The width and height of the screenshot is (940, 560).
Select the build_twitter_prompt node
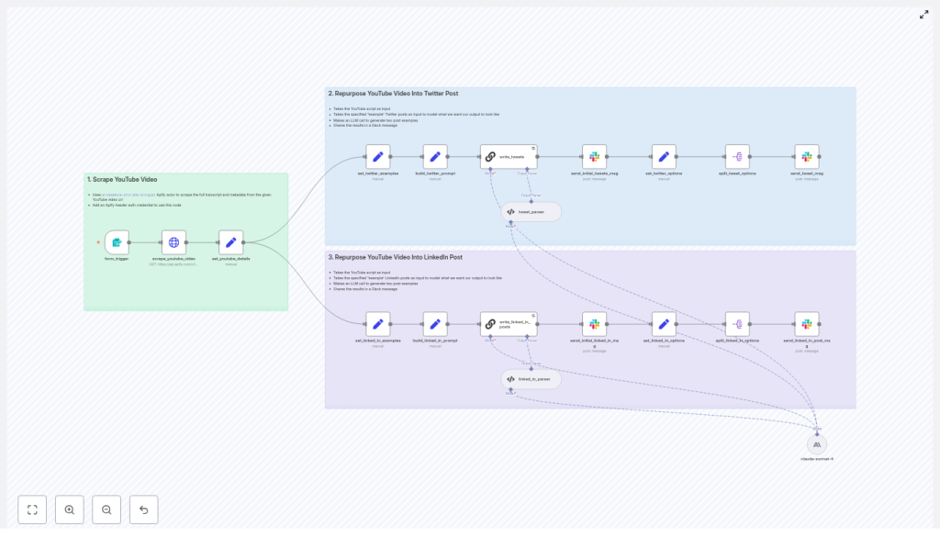point(435,157)
